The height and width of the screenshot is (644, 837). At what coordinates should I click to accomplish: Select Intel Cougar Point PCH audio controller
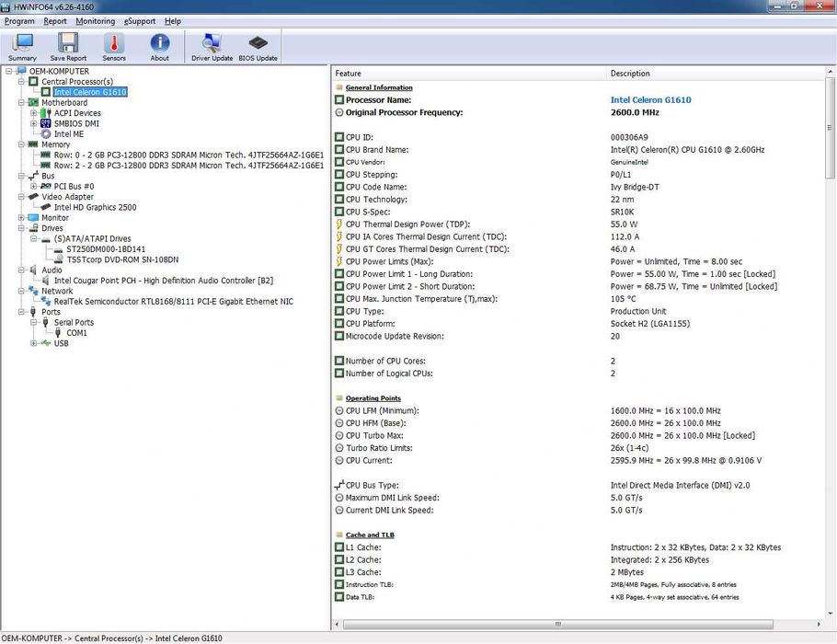coord(164,281)
